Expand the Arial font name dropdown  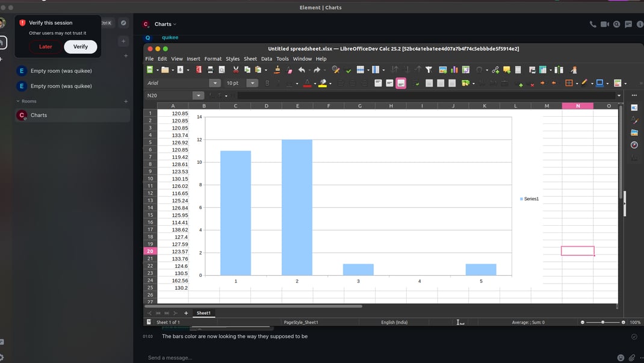click(215, 83)
